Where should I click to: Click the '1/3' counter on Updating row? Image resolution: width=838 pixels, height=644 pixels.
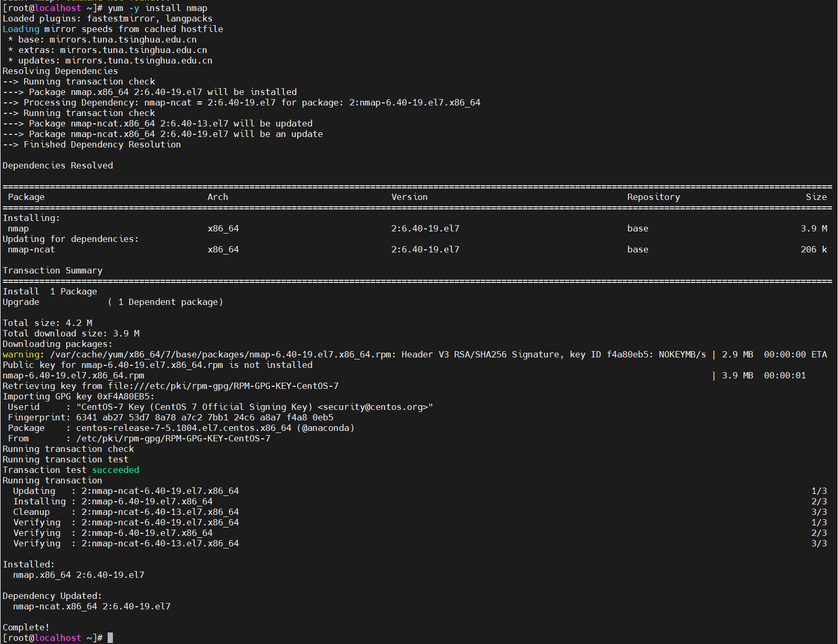click(x=819, y=491)
